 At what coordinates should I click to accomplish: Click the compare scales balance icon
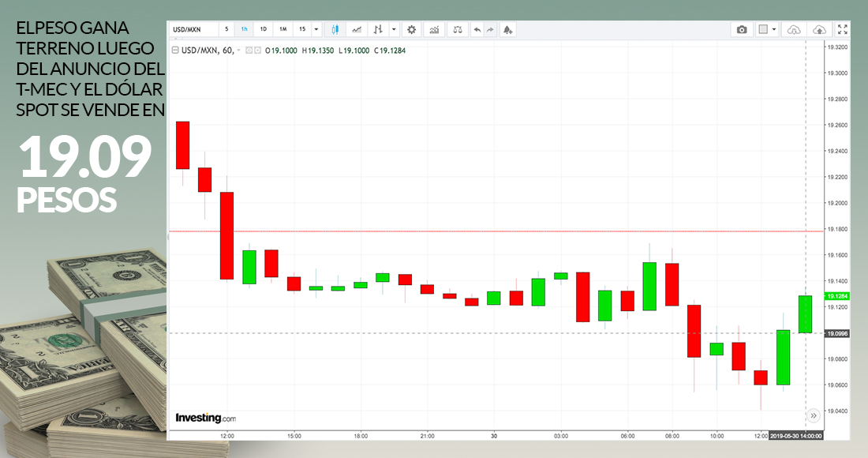[x=457, y=29]
